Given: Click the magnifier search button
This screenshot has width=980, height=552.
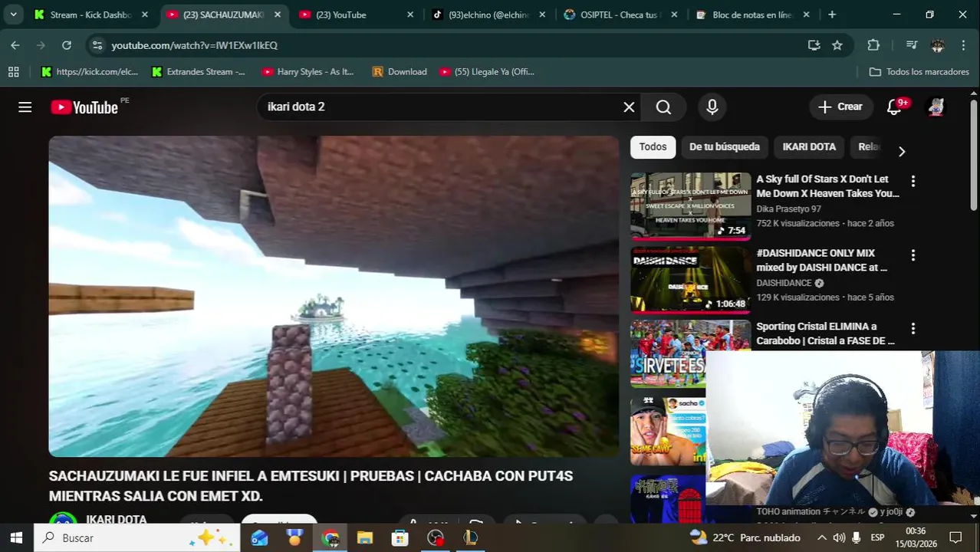Looking at the screenshot, I should [x=664, y=107].
